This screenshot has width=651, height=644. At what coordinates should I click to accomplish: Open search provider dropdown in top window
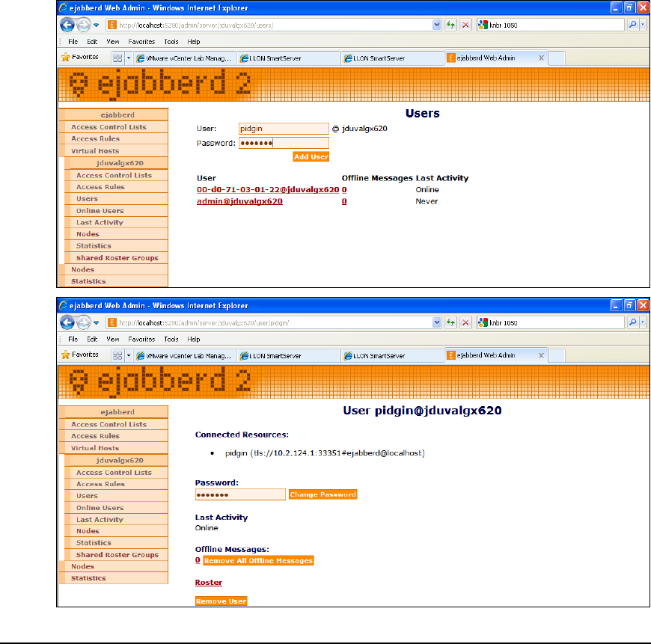pyautogui.click(x=643, y=25)
